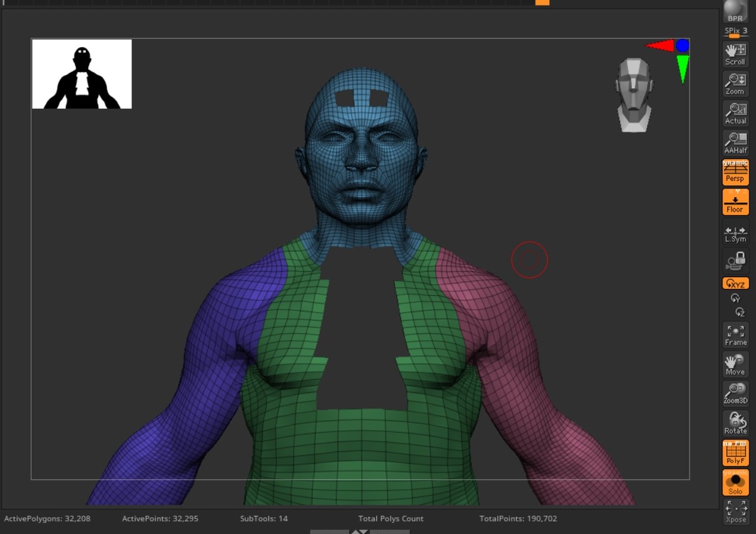Screen dimensions: 756x534
Task: Click the ActivePoints: 32,295 readout
Action: [x=160, y=519]
